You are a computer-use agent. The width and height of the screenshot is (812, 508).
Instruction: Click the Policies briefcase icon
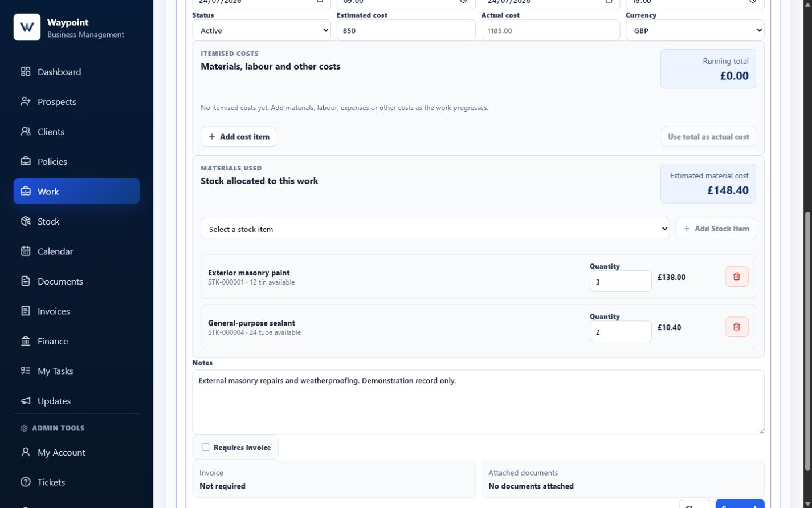[26, 161]
